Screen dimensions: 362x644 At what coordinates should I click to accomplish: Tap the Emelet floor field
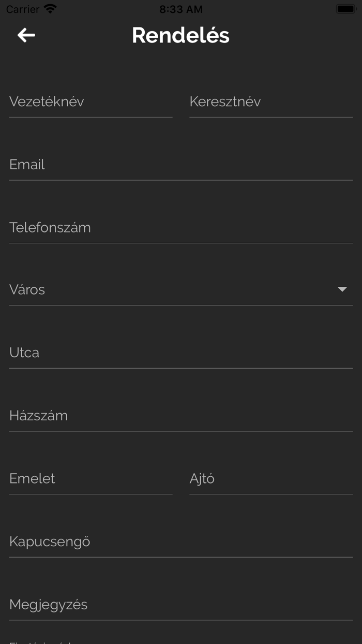point(90,479)
